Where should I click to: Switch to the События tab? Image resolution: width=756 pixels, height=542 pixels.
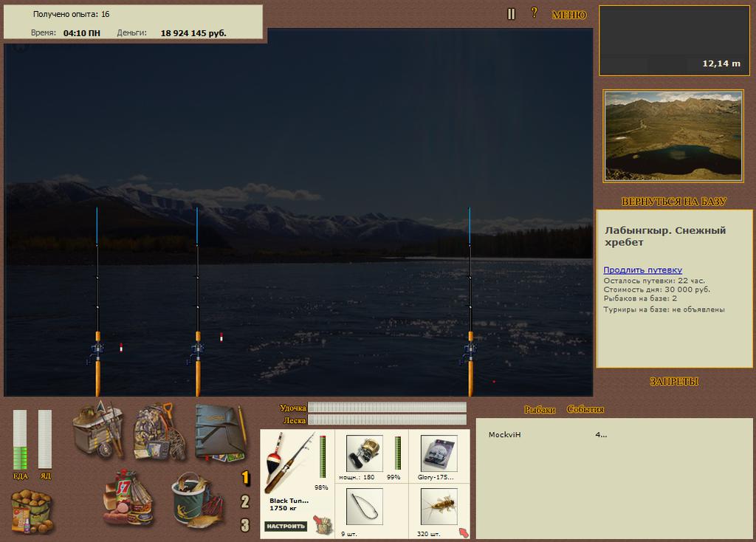[x=585, y=409]
